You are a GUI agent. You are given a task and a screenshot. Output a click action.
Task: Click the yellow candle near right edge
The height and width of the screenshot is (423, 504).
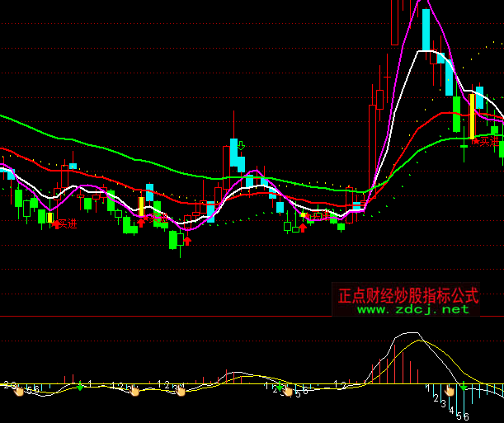[x=472, y=115]
